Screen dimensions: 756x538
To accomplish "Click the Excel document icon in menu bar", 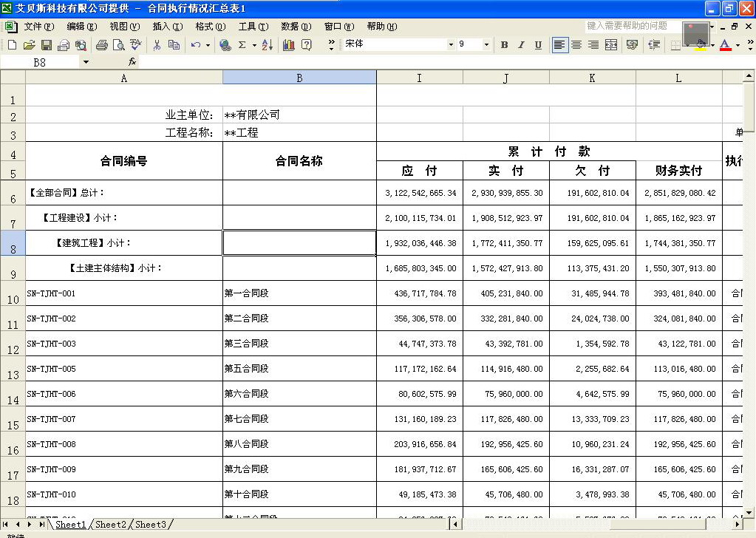I will [10, 26].
